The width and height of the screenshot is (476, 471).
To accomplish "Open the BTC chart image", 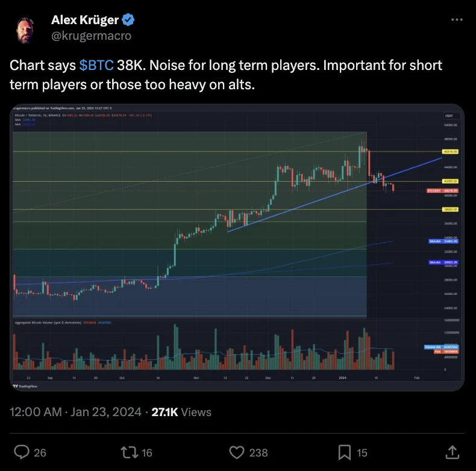I will [x=237, y=247].
